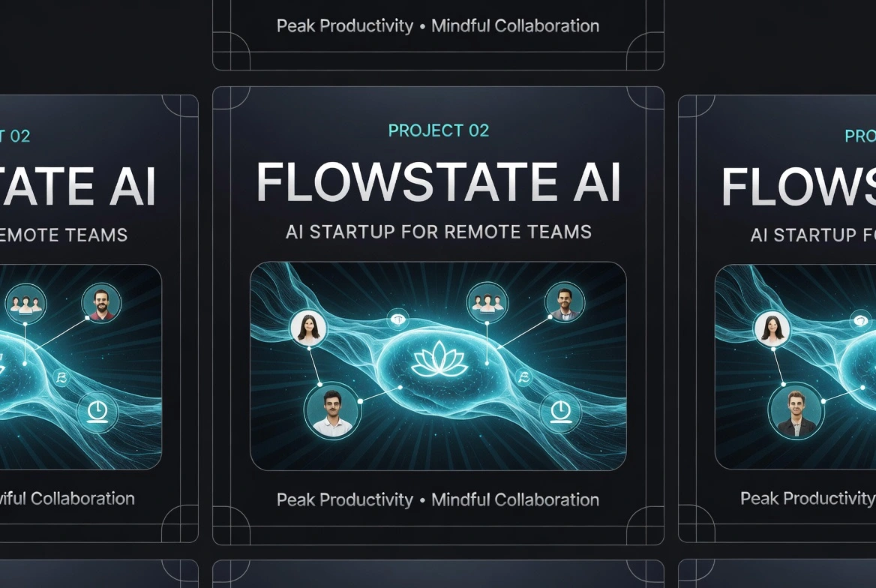Click the "EMOTE TEAMS" text in left card
The image size is (876, 588).
(x=64, y=235)
